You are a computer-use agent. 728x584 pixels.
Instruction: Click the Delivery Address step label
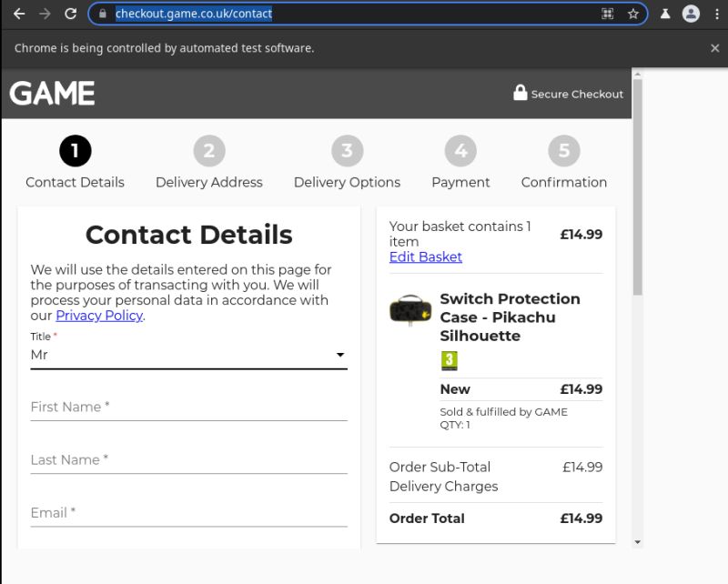(x=209, y=183)
